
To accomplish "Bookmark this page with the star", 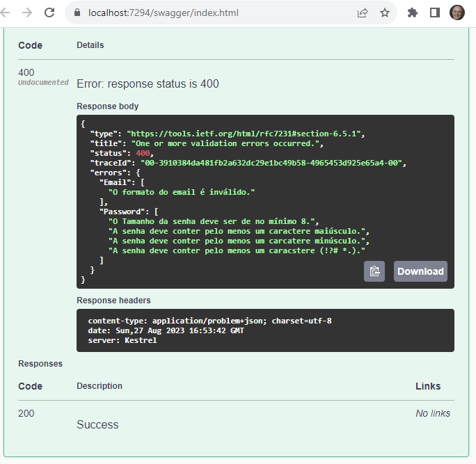I will click(385, 13).
